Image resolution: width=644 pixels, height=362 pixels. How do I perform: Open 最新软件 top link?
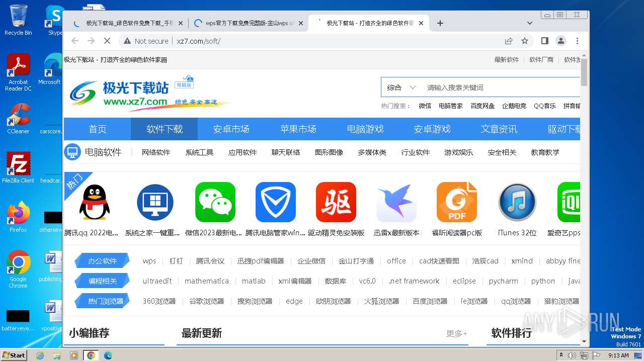507,60
